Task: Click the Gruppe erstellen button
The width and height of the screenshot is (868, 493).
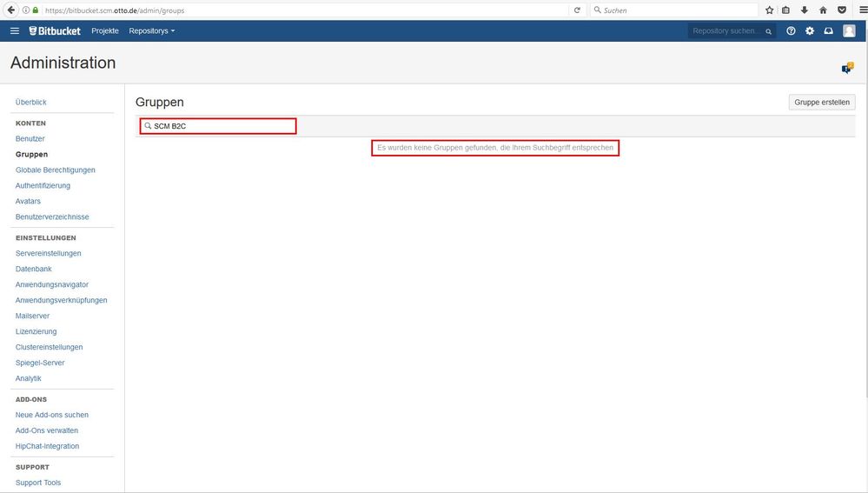Action: 821,102
